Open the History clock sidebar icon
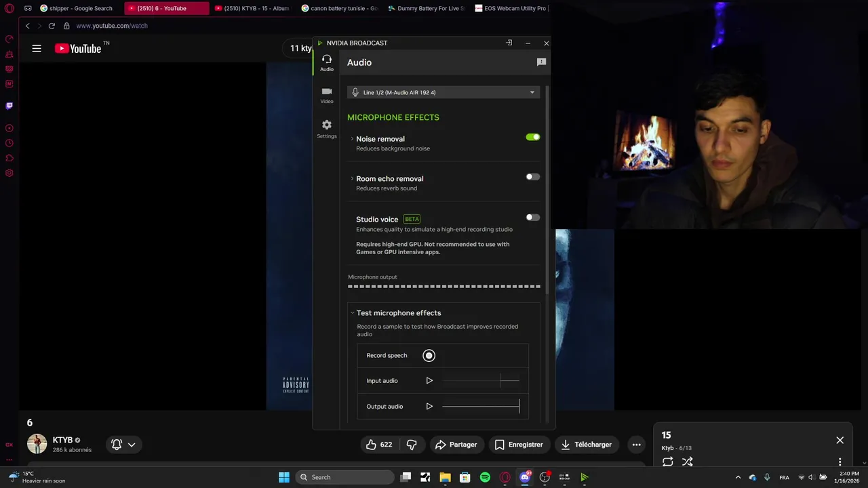The image size is (868, 488). (9, 143)
